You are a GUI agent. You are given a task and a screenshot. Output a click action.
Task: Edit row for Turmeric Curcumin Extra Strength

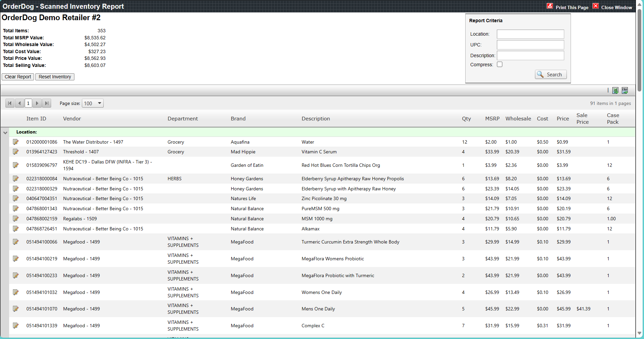[x=16, y=242]
